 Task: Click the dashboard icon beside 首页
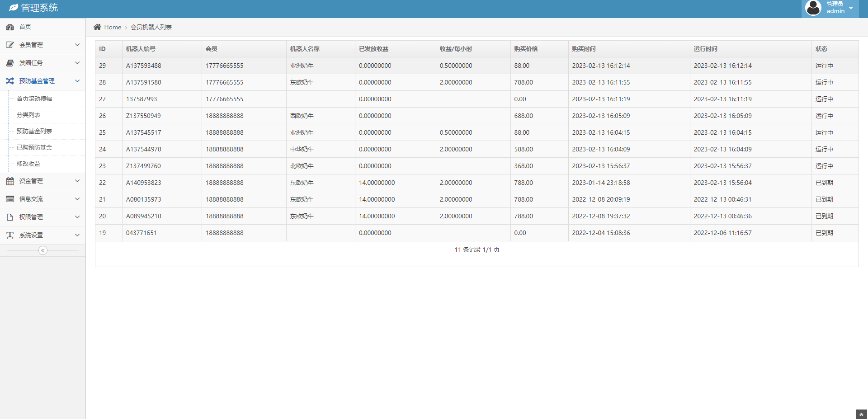(x=10, y=27)
